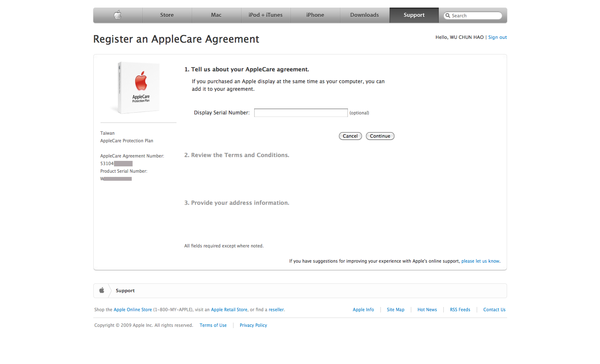Click the 'Hello, WU CHUN HAO' greeting
Viewport: 600px width, 364px height.
point(460,37)
